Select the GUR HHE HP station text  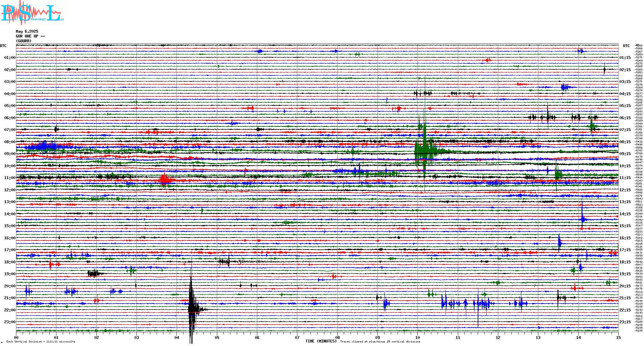pyautogui.click(x=30, y=36)
